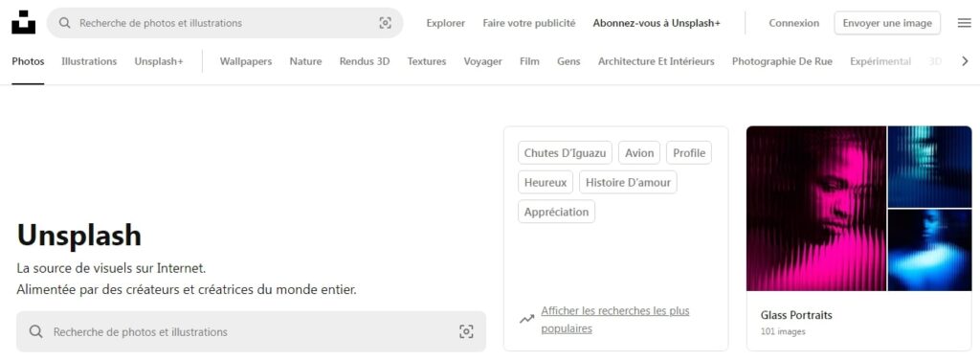Open the Glass Portraits collection title
Screen dimensions: 980x361
pos(796,315)
